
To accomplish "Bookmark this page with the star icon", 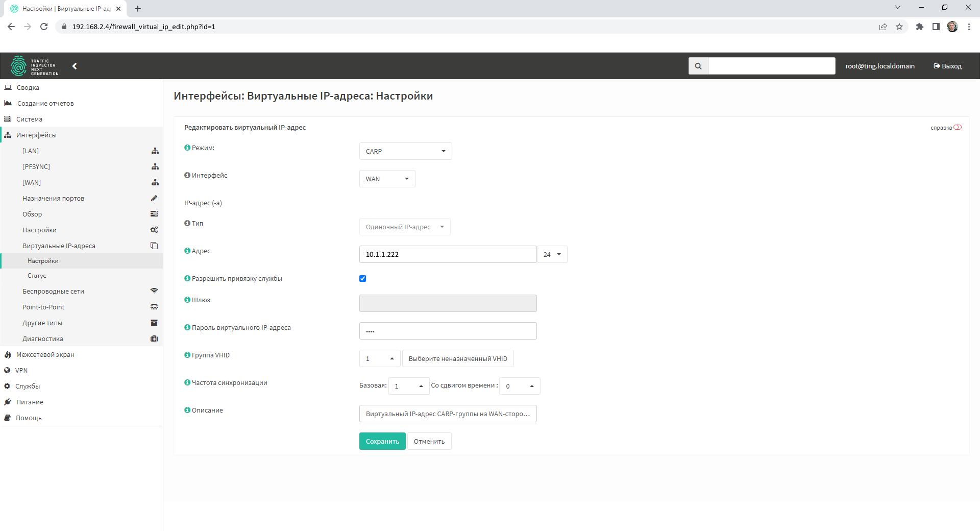I will 899,27.
